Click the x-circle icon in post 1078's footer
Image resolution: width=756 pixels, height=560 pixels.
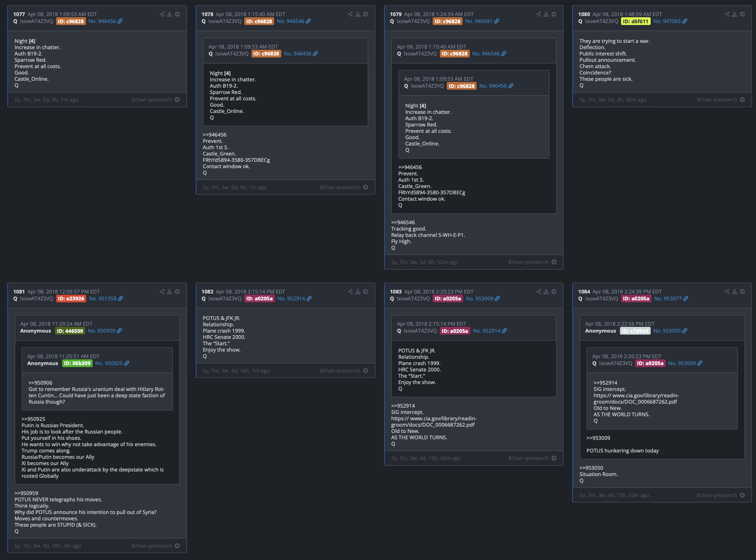tap(366, 187)
